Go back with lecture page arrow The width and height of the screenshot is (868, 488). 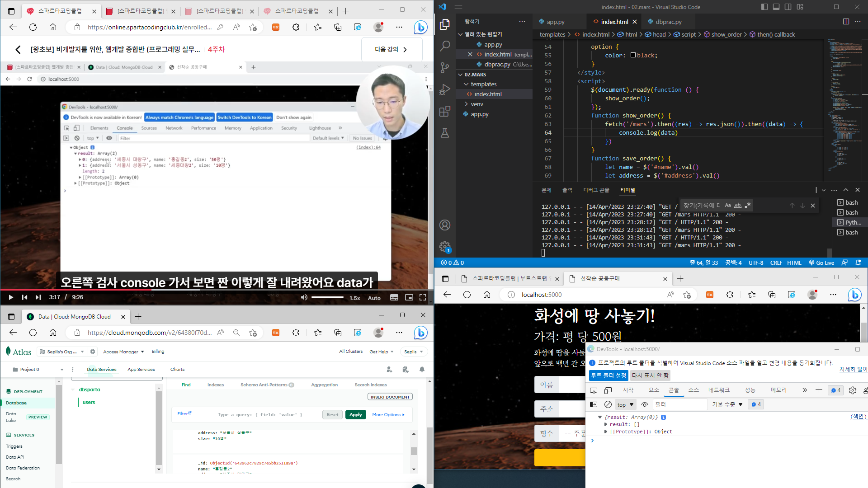[x=18, y=49]
